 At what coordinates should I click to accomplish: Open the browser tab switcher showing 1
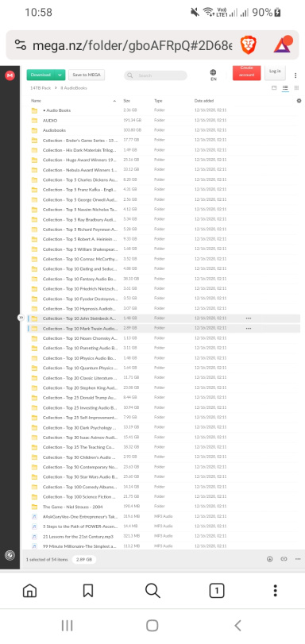pyautogui.click(x=217, y=591)
